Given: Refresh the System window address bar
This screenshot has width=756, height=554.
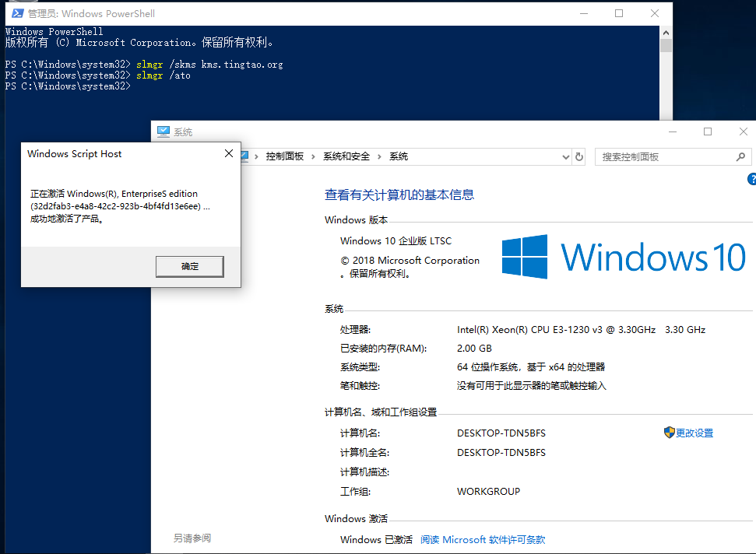Looking at the screenshot, I should pyautogui.click(x=579, y=156).
